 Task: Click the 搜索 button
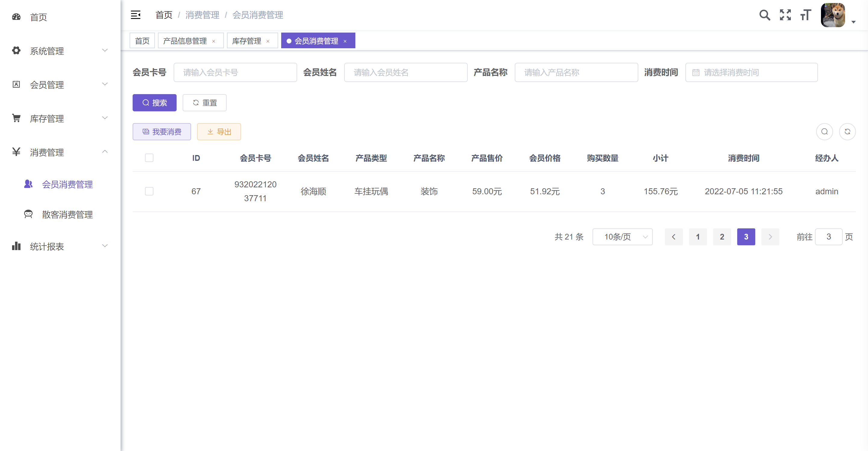click(154, 103)
